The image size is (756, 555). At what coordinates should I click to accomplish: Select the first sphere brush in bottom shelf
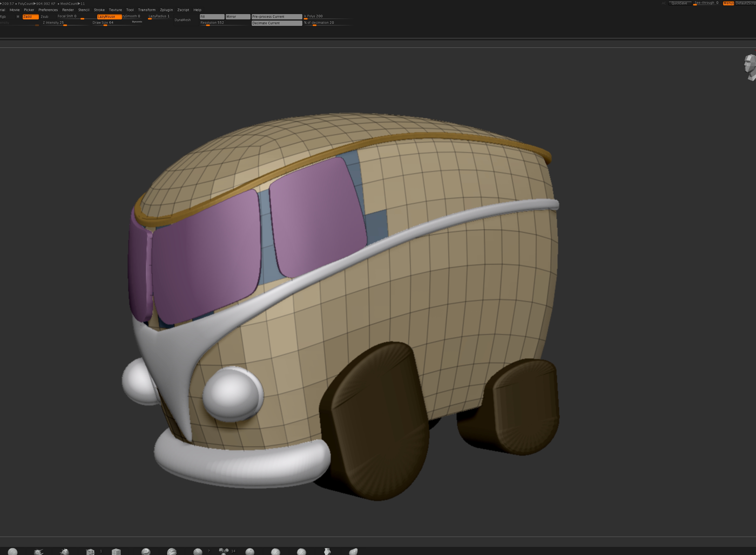(12, 552)
